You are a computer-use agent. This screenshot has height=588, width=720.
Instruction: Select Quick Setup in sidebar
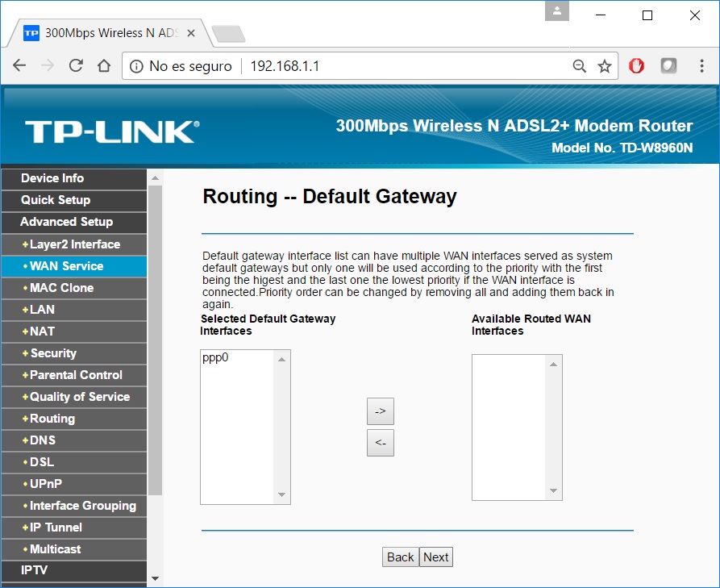(56, 200)
